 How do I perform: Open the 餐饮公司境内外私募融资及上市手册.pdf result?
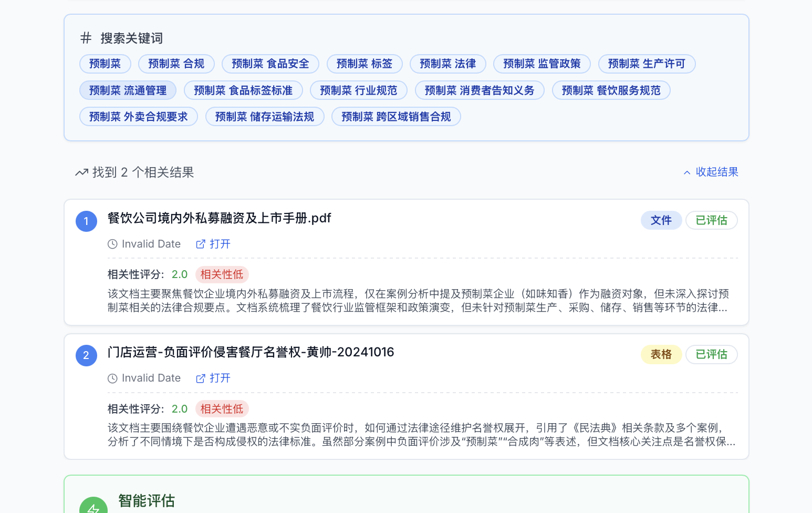[219, 218]
